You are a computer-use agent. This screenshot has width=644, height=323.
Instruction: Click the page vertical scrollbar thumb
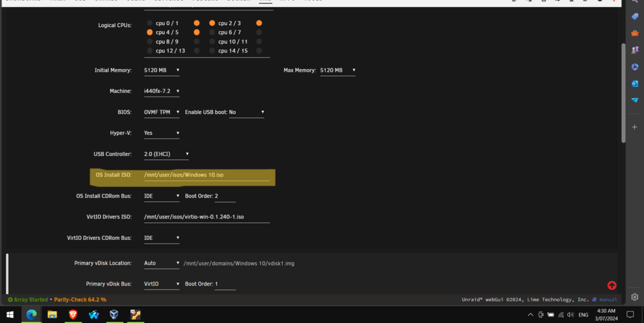[623, 93]
